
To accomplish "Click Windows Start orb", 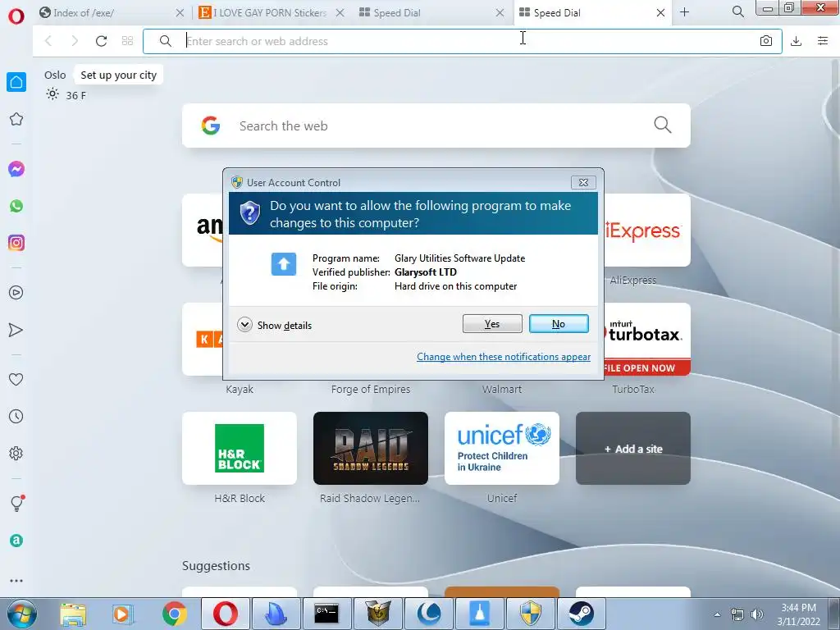I will coord(22,614).
